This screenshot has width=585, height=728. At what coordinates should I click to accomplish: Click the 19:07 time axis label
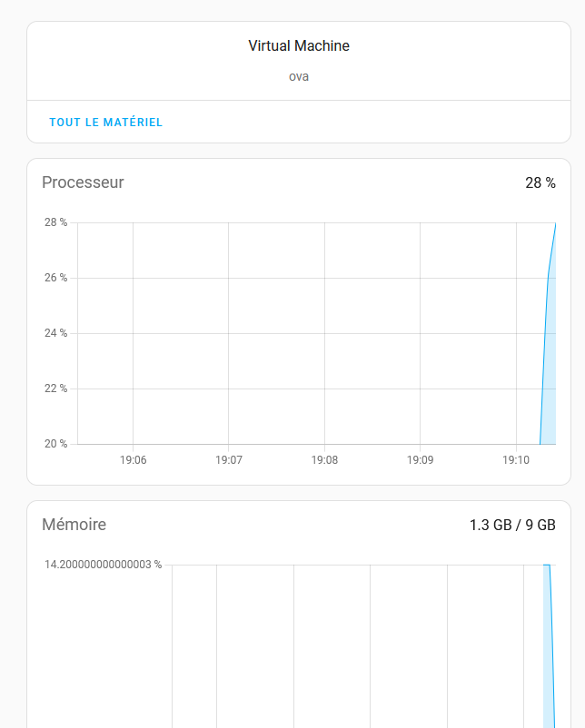229,460
